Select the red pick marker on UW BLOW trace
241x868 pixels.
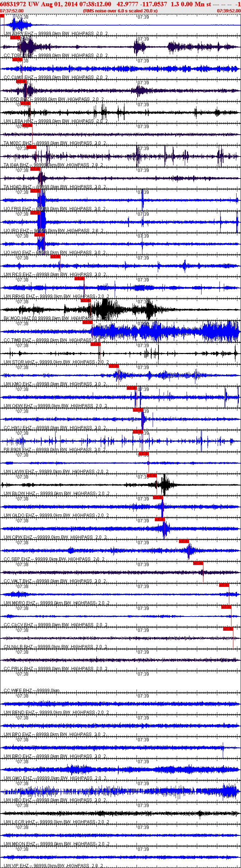[152, 475]
